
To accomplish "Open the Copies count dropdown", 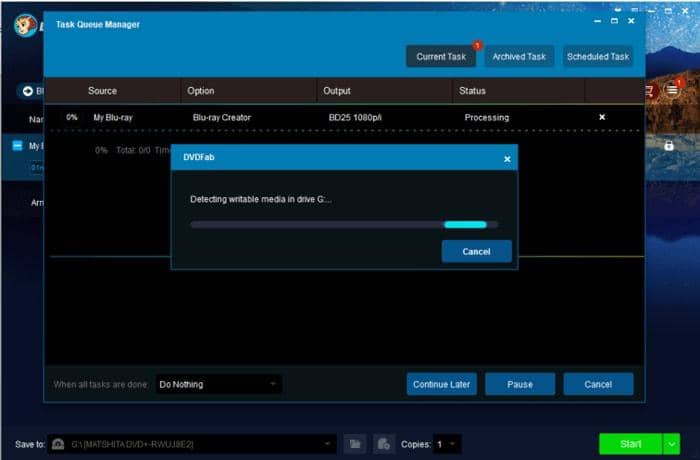I will [447, 444].
